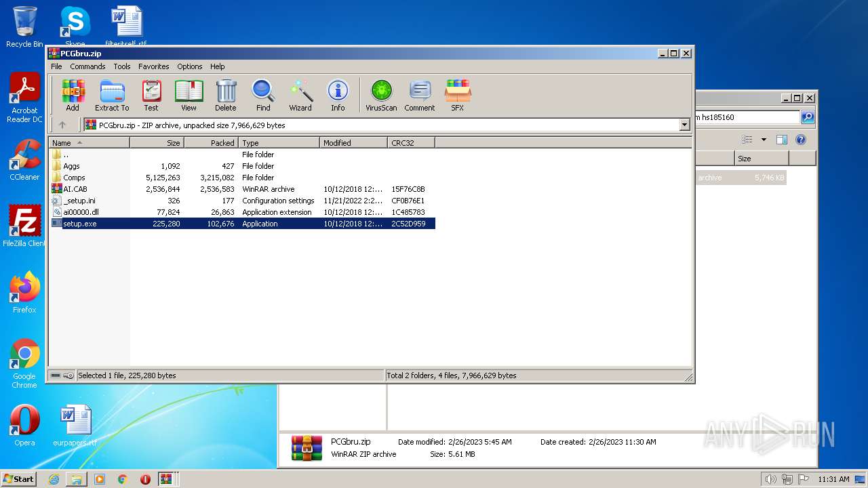Select the ai00000.dll file
Screen dimensions: 868x488
click(x=242, y=212)
